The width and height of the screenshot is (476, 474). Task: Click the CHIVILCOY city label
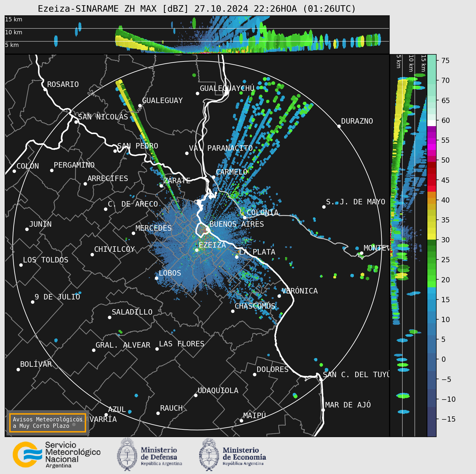pyautogui.click(x=114, y=249)
